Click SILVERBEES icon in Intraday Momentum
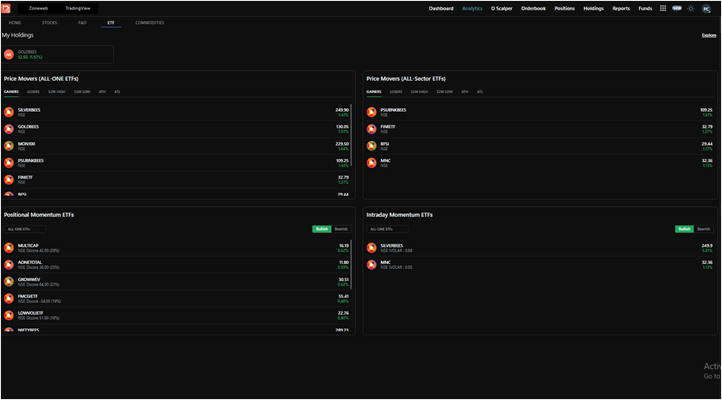The image size is (722, 400). (x=372, y=248)
